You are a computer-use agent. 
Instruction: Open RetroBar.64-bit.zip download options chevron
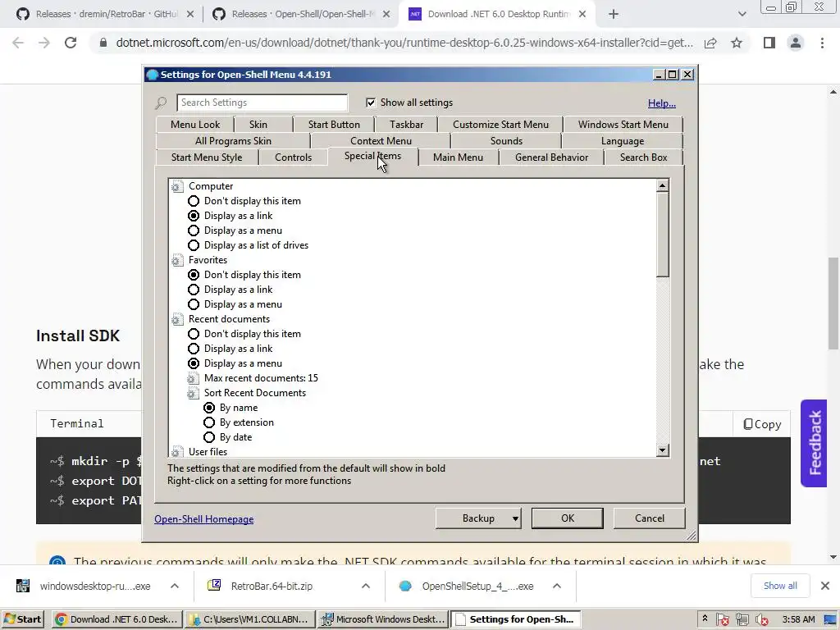point(366,586)
